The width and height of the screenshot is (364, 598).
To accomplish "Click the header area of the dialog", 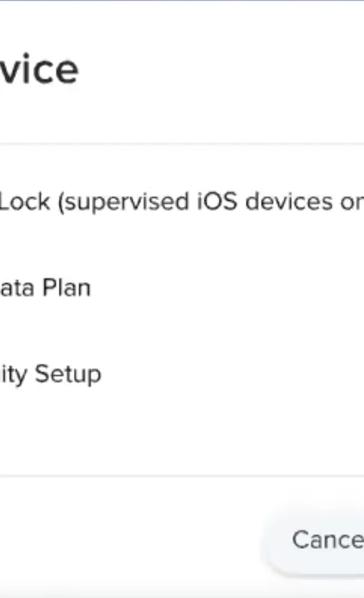I will coord(182,68).
